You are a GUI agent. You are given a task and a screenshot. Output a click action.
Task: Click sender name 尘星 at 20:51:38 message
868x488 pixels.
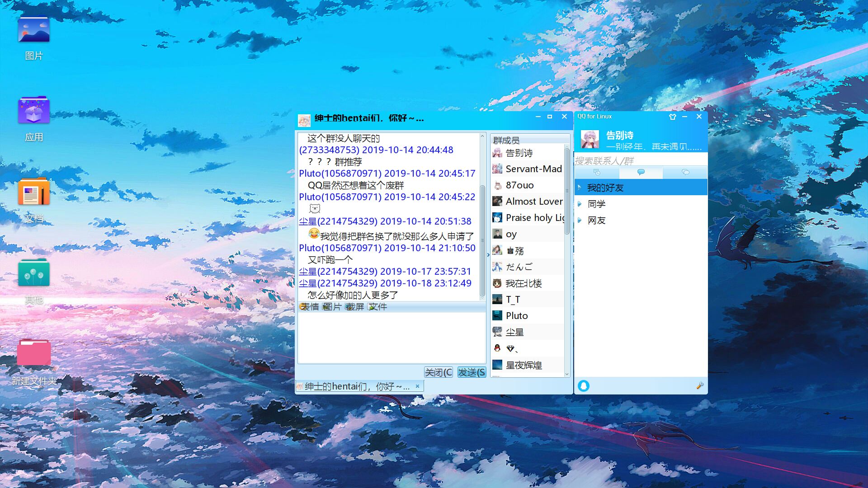pos(308,221)
